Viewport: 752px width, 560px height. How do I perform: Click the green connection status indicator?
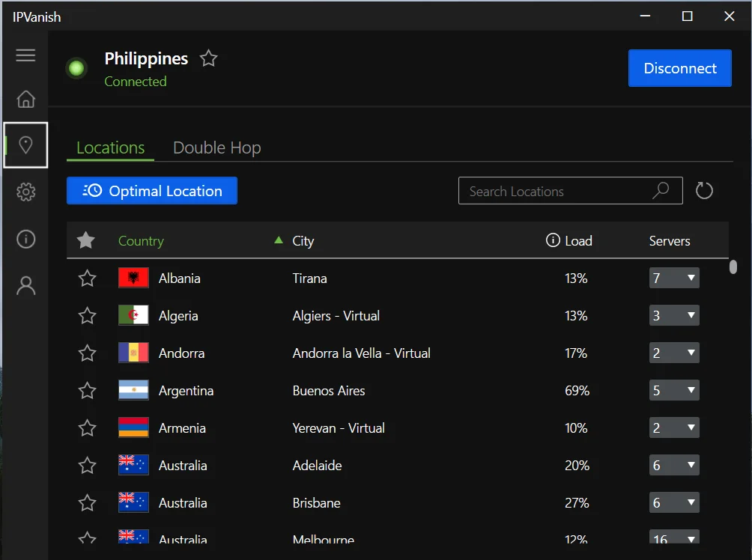coord(76,68)
